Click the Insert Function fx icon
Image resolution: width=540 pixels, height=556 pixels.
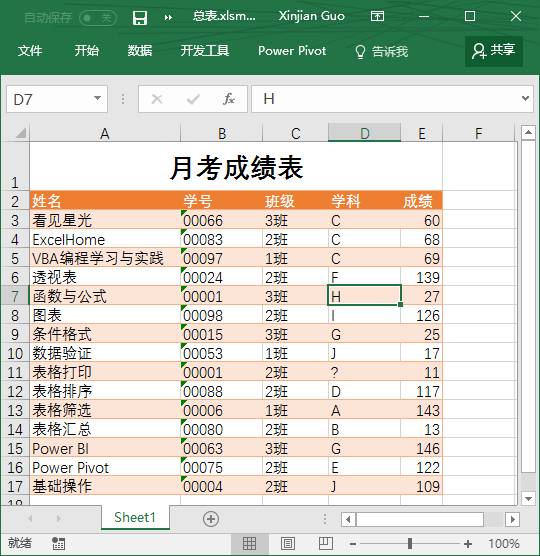[229, 99]
